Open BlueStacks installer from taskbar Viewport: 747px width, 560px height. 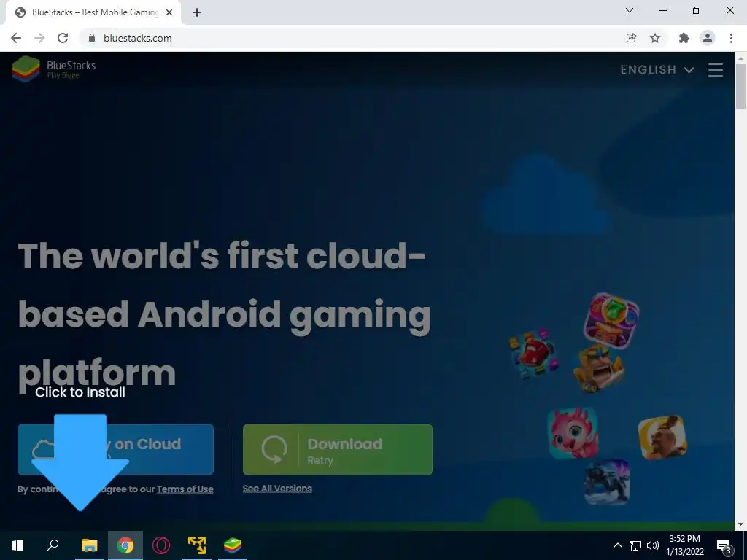(x=233, y=545)
